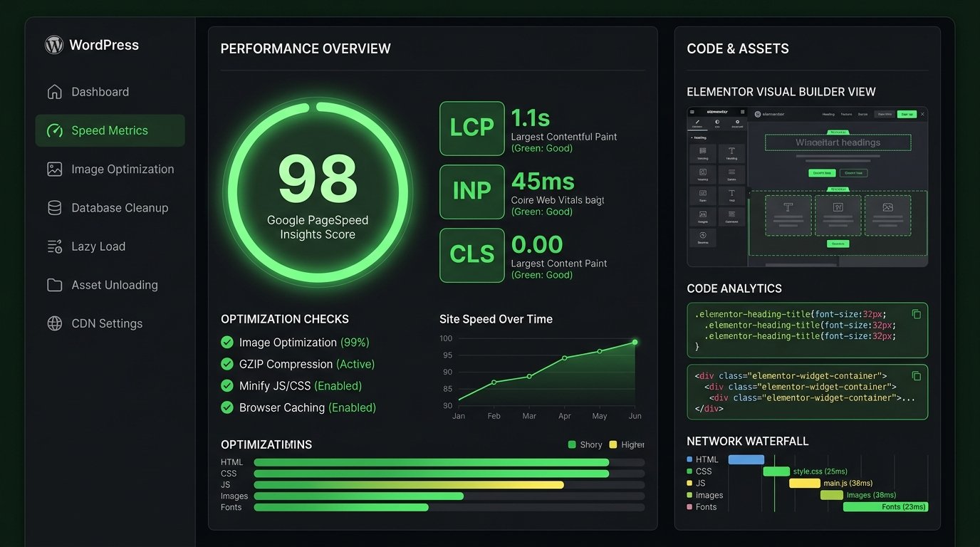Open Database Cleanup menu item
980x547 pixels.
[110, 208]
